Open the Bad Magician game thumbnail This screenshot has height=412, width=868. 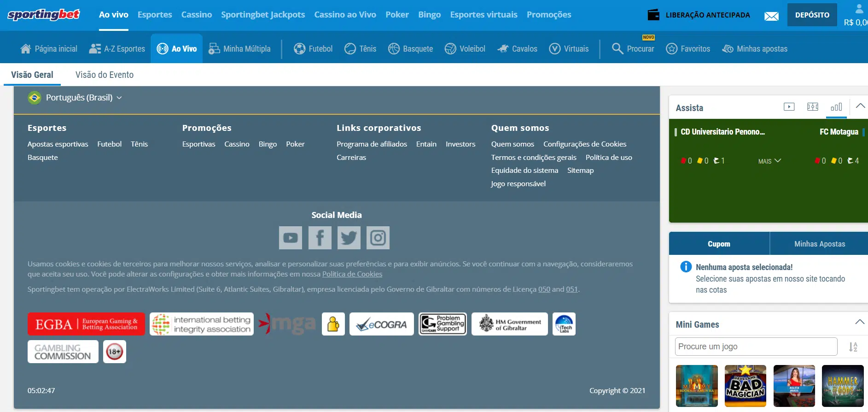click(x=746, y=386)
